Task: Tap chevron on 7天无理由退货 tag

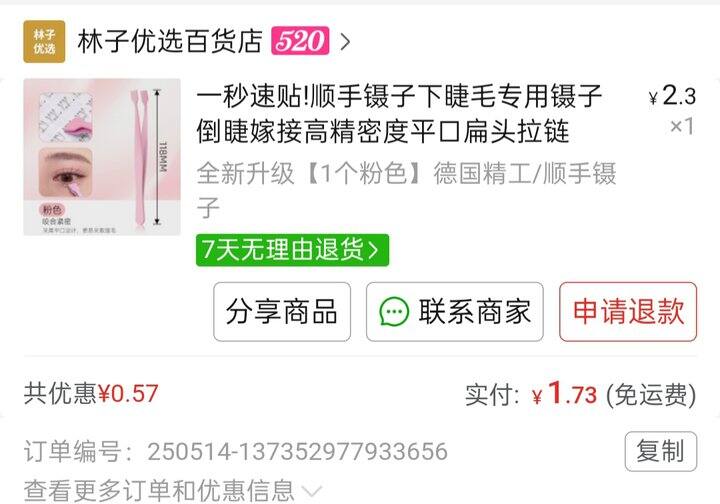Action: click(374, 251)
